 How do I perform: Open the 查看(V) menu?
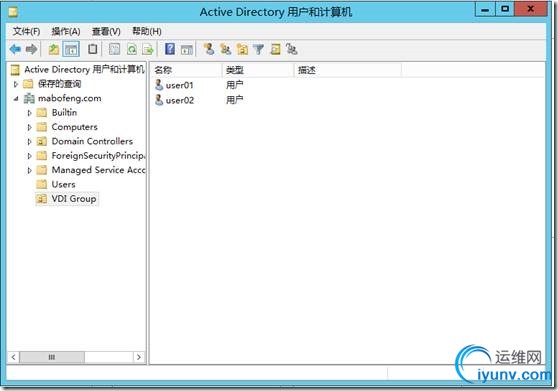point(106,31)
